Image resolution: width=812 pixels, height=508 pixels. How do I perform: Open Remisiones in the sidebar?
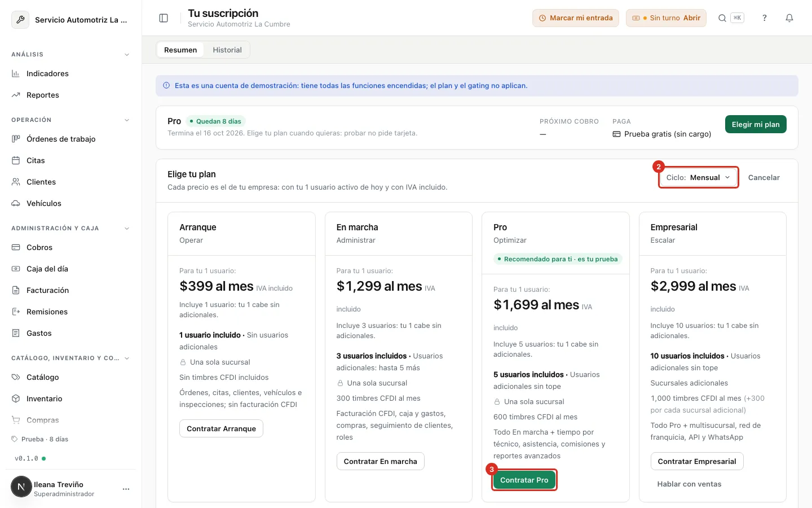tap(70, 312)
